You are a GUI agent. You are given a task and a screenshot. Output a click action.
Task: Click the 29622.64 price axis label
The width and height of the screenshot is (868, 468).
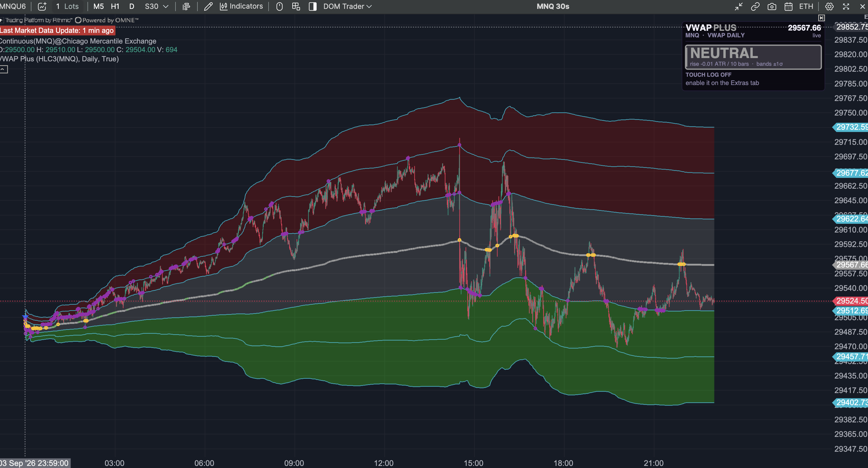pos(851,219)
